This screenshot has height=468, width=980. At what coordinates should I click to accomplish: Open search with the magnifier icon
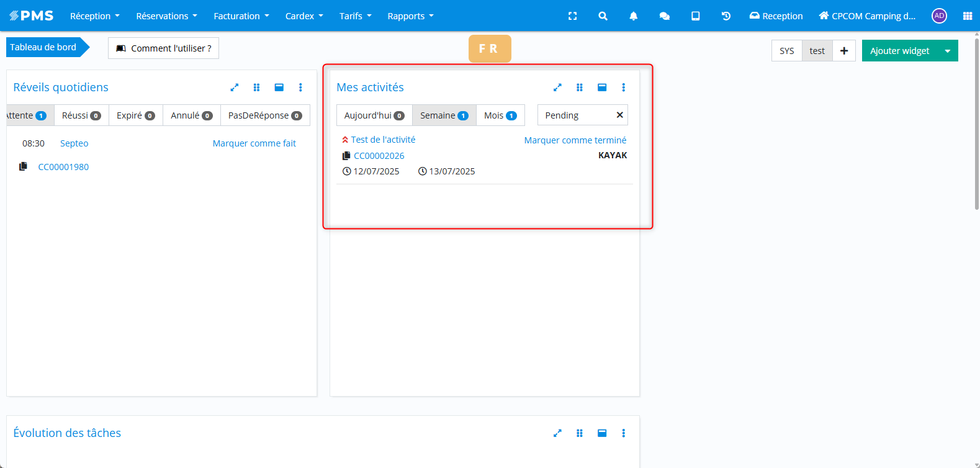point(603,16)
